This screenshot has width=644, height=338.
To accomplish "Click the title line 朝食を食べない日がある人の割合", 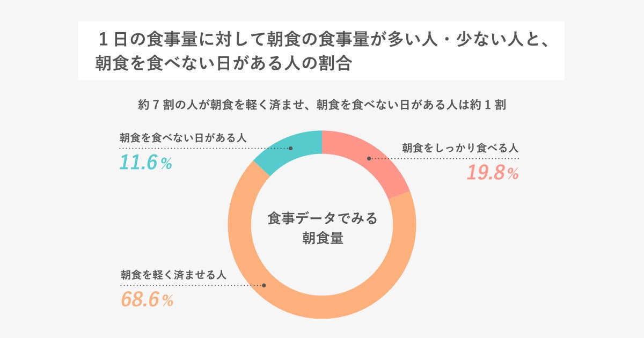I will tap(223, 64).
